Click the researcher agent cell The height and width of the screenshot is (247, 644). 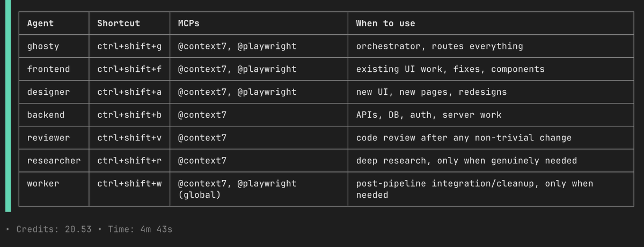54,161
